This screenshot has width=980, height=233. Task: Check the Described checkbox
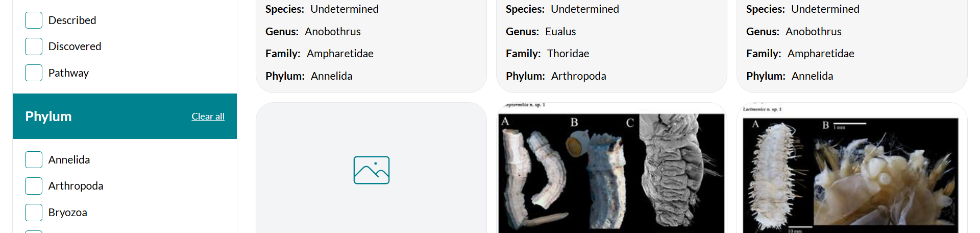(34, 20)
